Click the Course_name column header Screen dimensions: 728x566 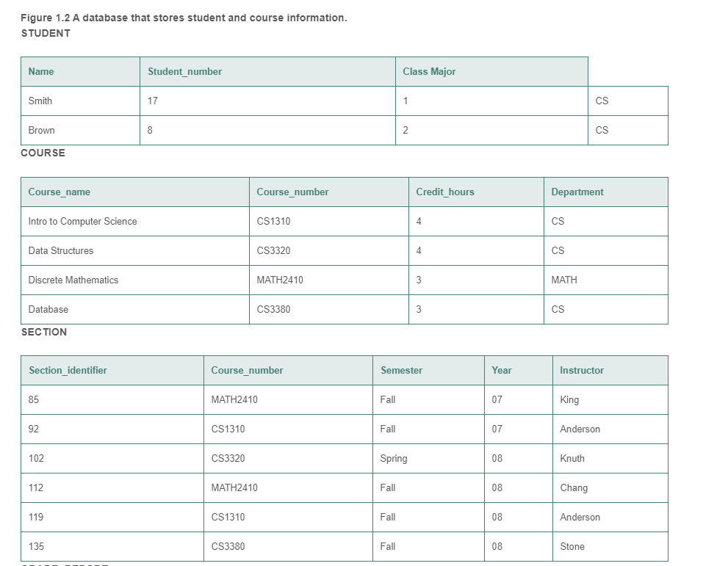pos(60,192)
